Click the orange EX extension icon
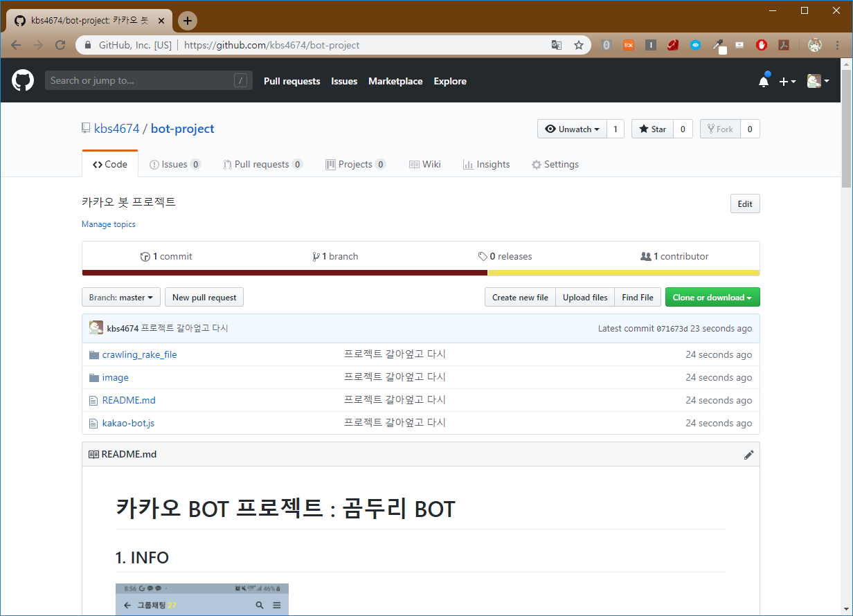This screenshot has height=616, width=853. (628, 45)
